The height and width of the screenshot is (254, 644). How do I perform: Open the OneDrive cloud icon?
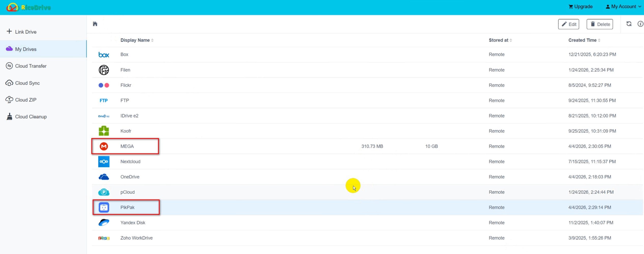click(104, 177)
